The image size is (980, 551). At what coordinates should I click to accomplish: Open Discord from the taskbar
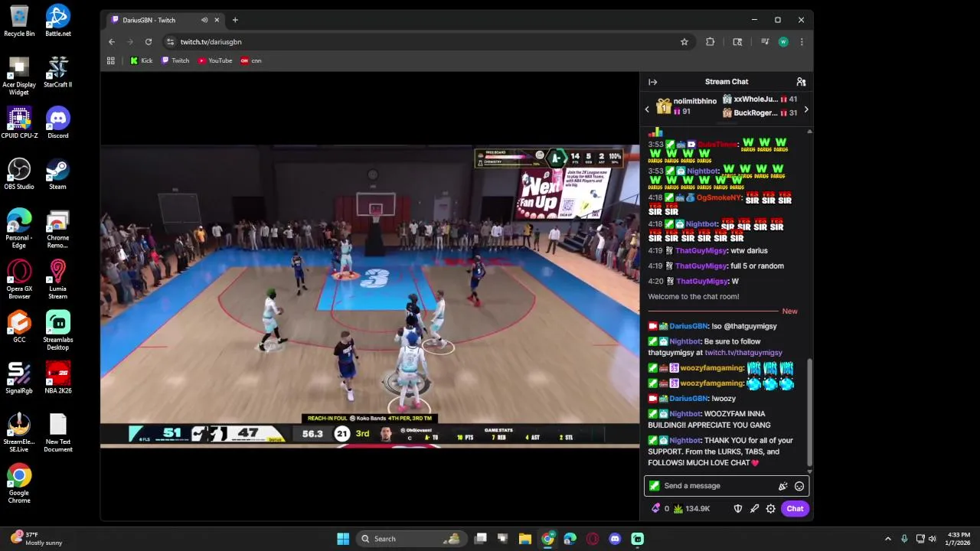coord(615,539)
